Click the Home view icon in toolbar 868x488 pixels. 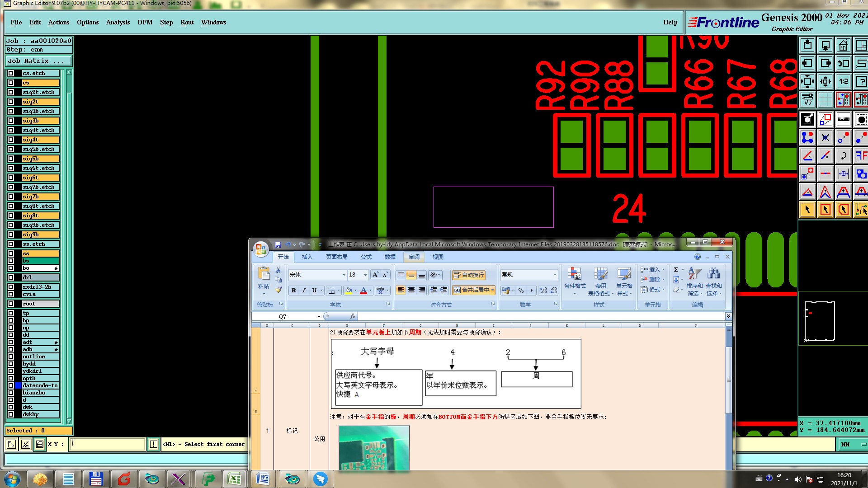pyautogui.click(x=843, y=46)
